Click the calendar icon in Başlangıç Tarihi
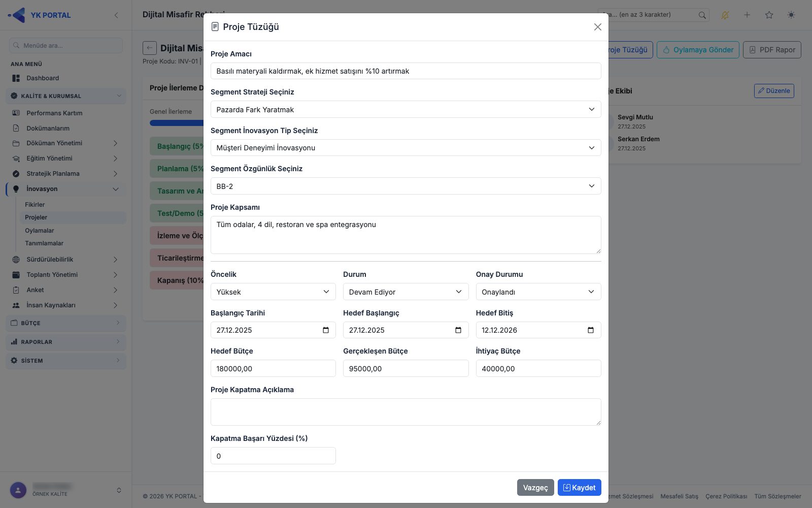 click(326, 330)
